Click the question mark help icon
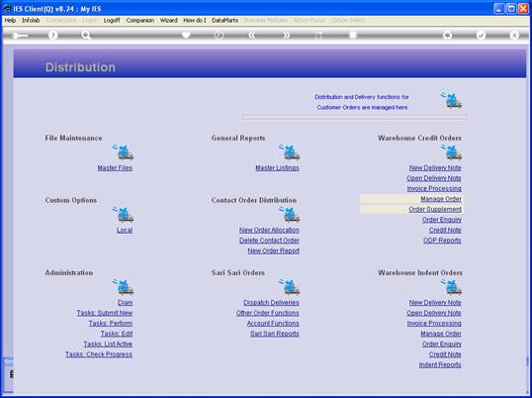 52,35
